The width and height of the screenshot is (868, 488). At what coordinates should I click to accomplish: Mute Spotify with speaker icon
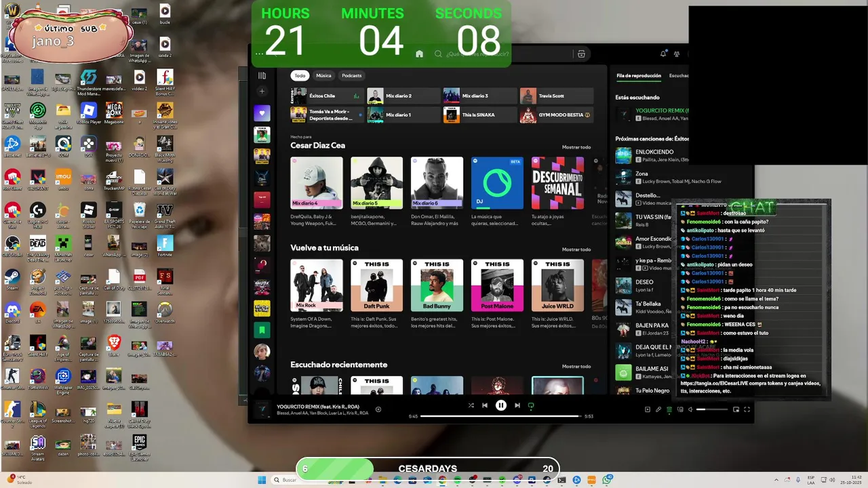click(690, 409)
